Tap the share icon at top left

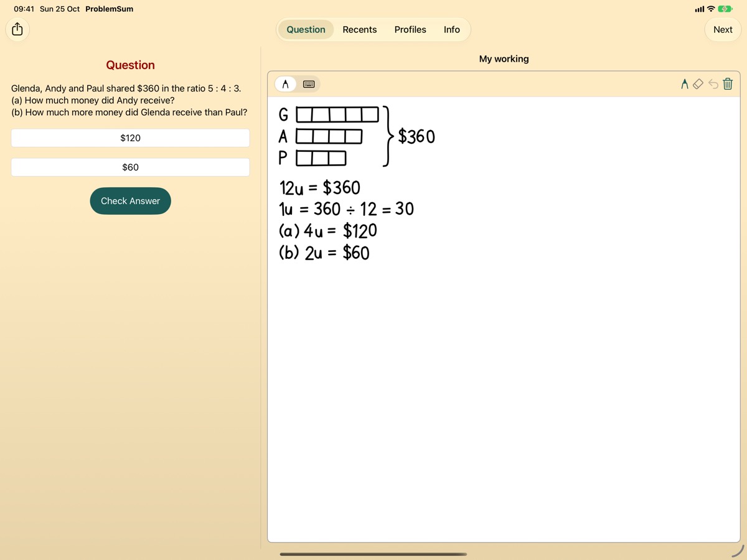pyautogui.click(x=17, y=29)
